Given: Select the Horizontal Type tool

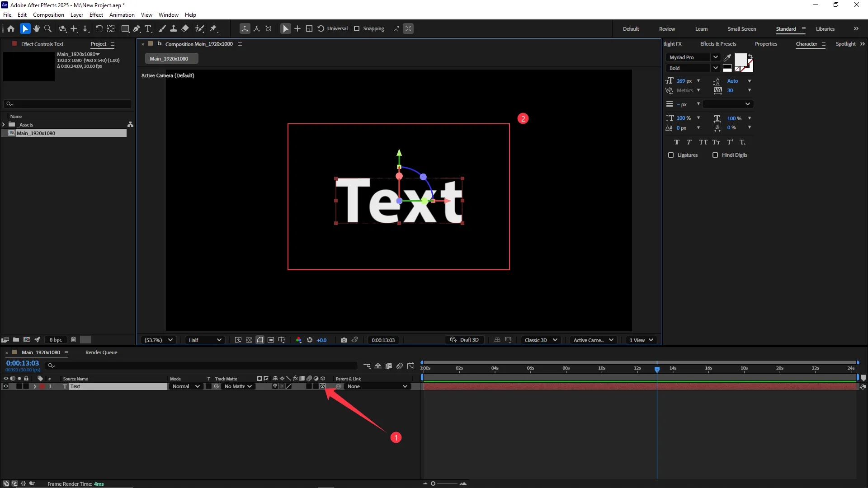Looking at the screenshot, I should click(148, 28).
